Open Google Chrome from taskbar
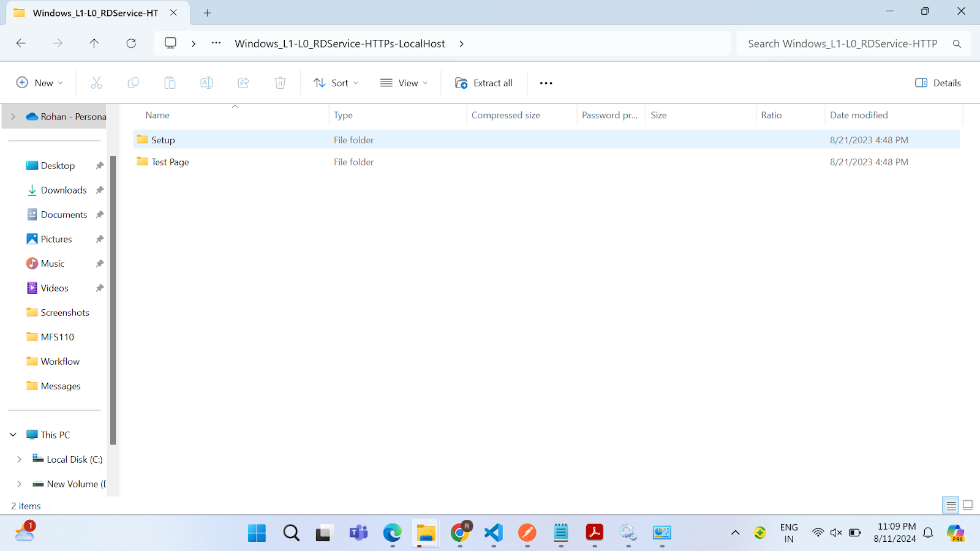 (x=460, y=533)
